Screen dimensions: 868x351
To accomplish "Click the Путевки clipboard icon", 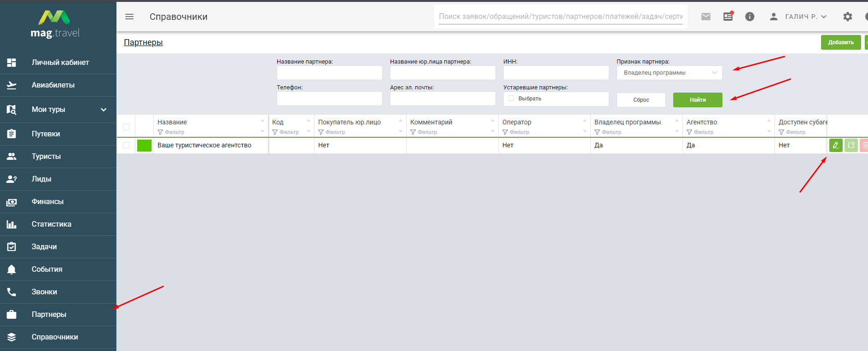I will (x=12, y=134).
